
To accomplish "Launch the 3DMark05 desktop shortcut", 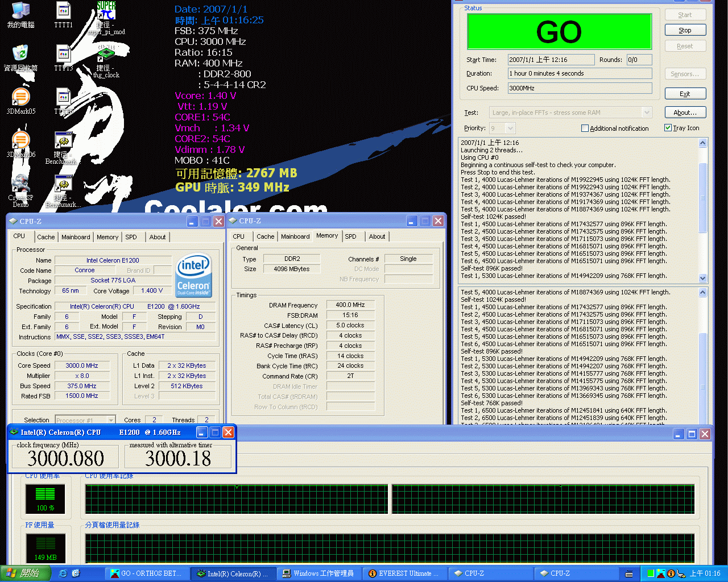I will tap(20, 101).
